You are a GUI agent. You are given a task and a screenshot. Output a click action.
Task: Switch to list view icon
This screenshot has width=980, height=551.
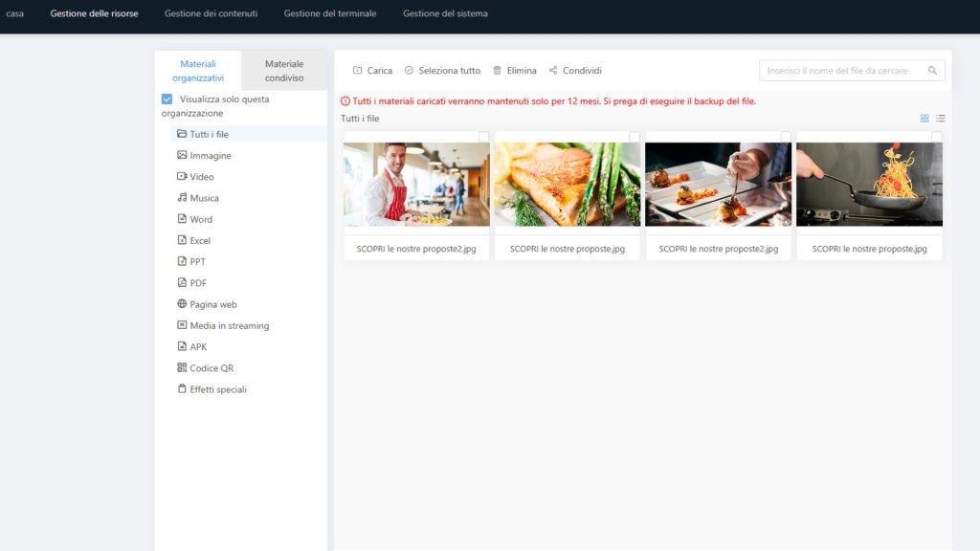941,119
